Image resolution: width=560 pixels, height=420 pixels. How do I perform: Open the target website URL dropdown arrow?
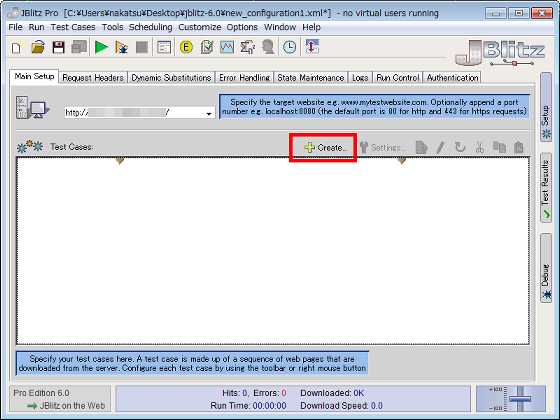(x=209, y=114)
